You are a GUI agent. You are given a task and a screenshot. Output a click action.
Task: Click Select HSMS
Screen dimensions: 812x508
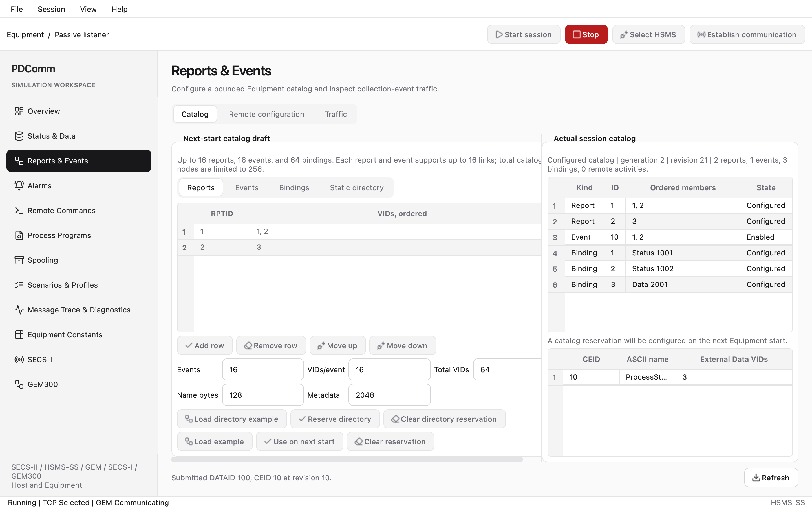coord(648,35)
